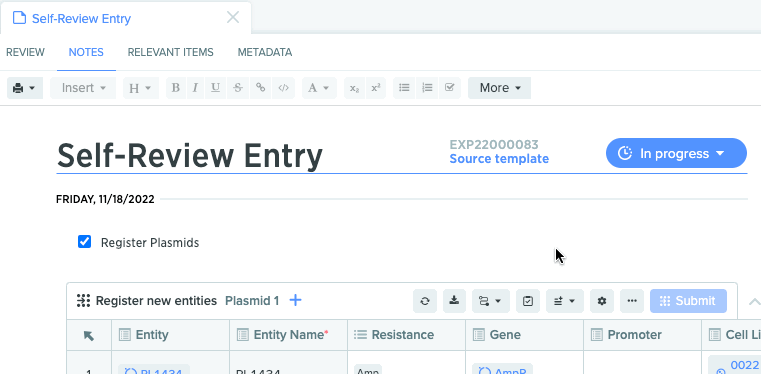Add a new registration schema with plus
The width and height of the screenshot is (761, 374).
point(295,301)
